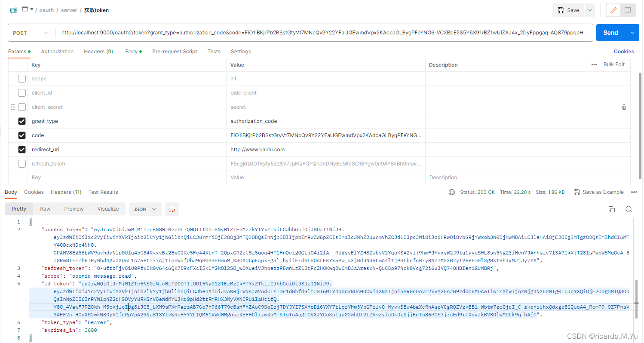
Task: Click the grant_type value authorization_code
Action: click(x=254, y=121)
